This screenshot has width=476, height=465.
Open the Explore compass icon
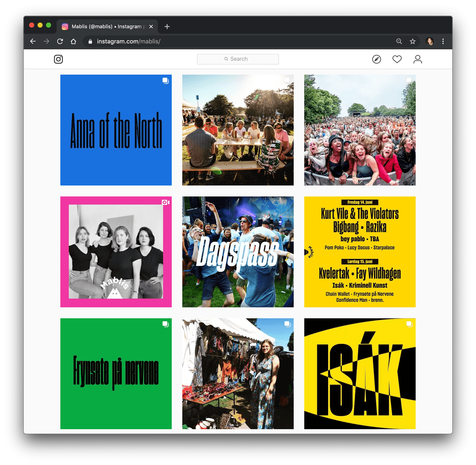(x=376, y=59)
